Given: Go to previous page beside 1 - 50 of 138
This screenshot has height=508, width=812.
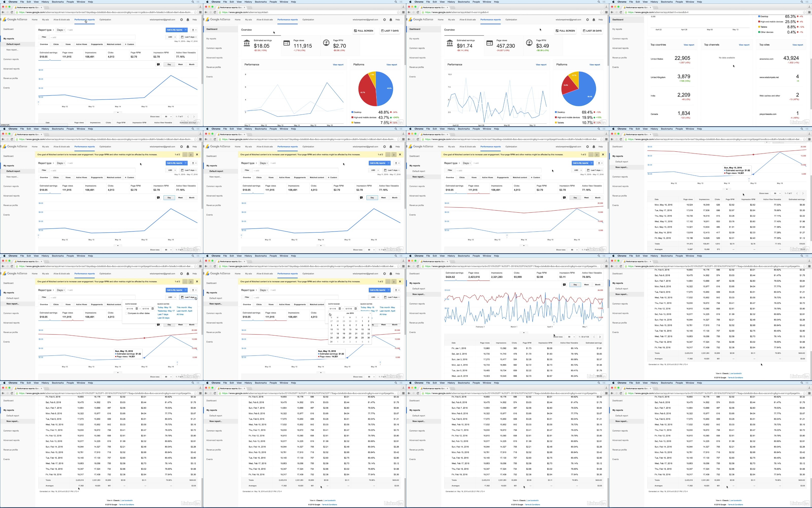Looking at the screenshot, I should (x=594, y=337).
